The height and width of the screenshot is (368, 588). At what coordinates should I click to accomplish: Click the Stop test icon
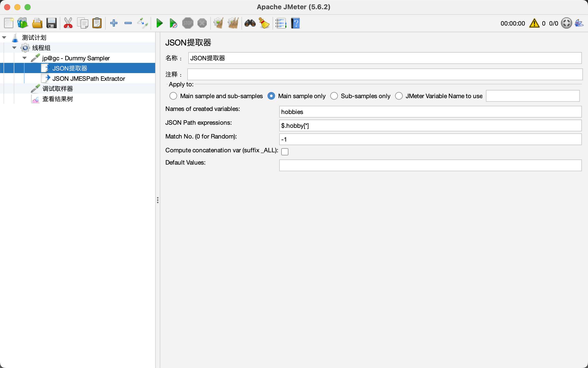click(x=188, y=23)
